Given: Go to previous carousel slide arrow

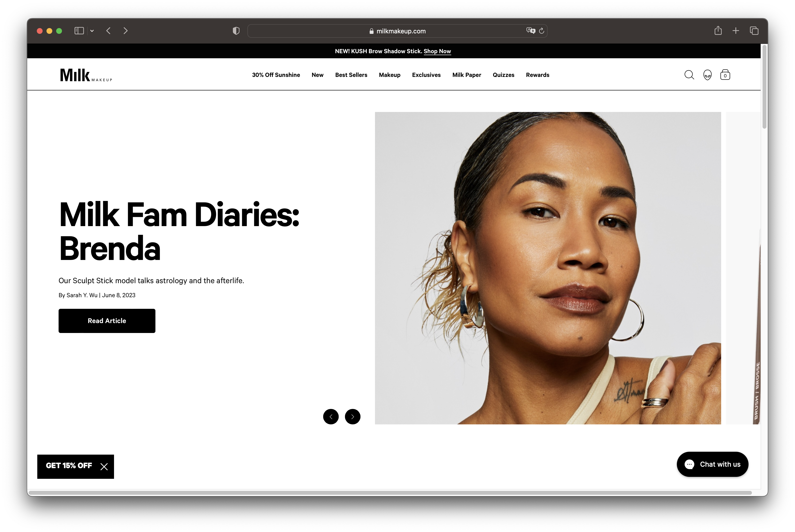Looking at the screenshot, I should click(x=331, y=417).
